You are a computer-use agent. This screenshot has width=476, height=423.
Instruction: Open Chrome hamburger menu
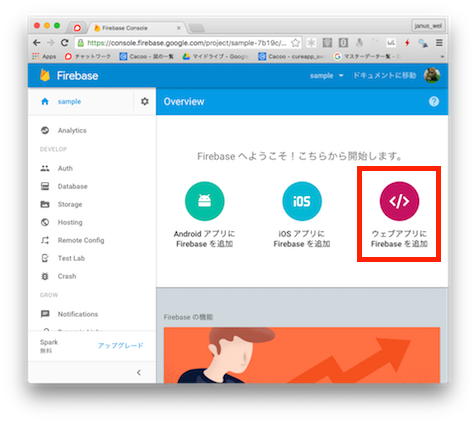coord(439,43)
